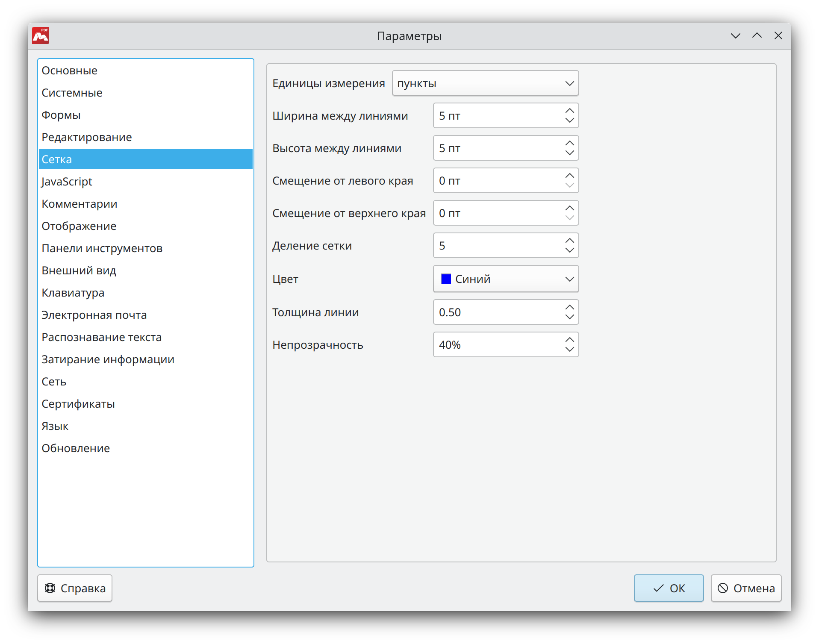The height and width of the screenshot is (644, 819).
Task: Decrease Деление сетки value
Action: click(569, 250)
